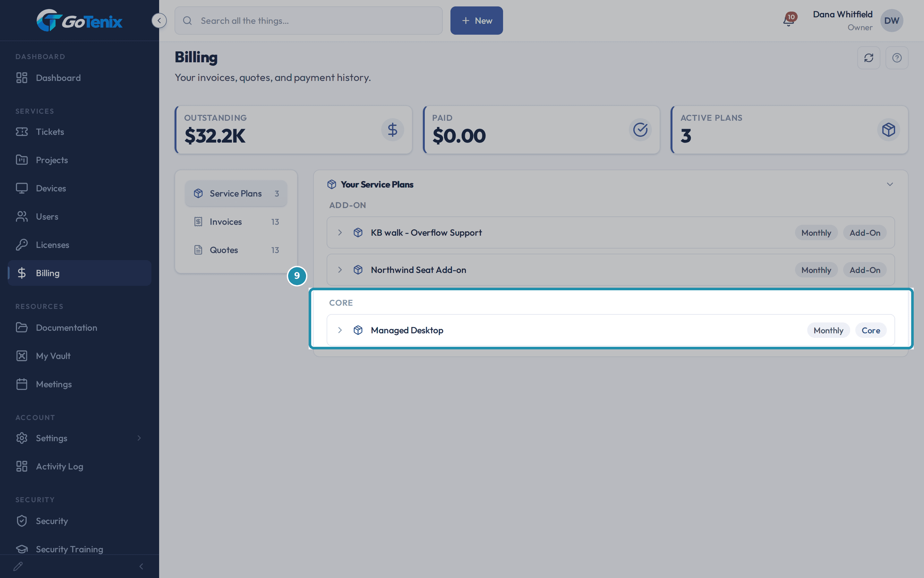Open Activity Log in the sidebar
Viewport: 924px width, 578px height.
pos(80,466)
